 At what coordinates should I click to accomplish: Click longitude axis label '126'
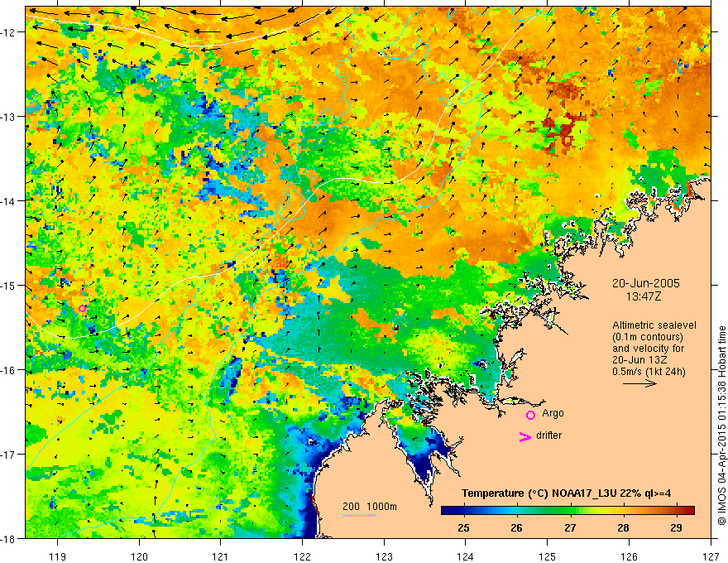tap(629, 556)
